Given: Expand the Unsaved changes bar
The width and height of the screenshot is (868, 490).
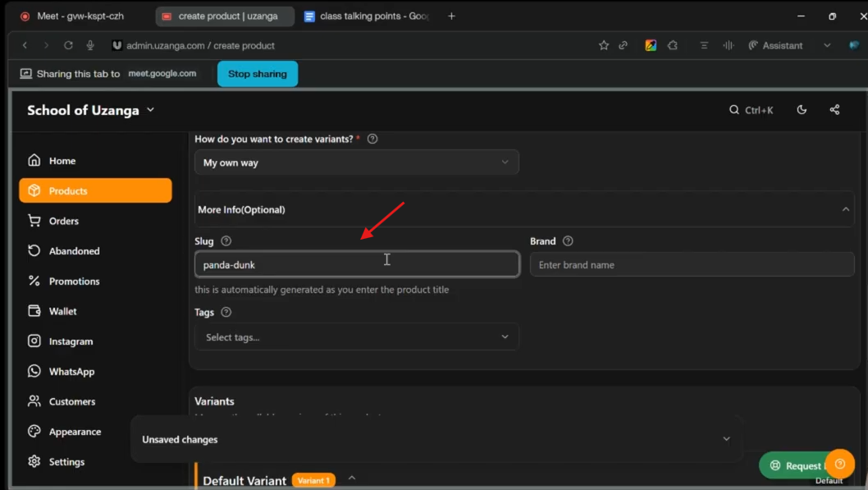Looking at the screenshot, I should (726, 439).
